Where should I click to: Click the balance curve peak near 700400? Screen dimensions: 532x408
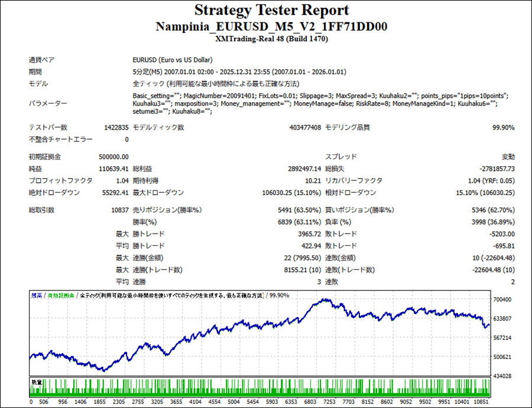(324, 300)
